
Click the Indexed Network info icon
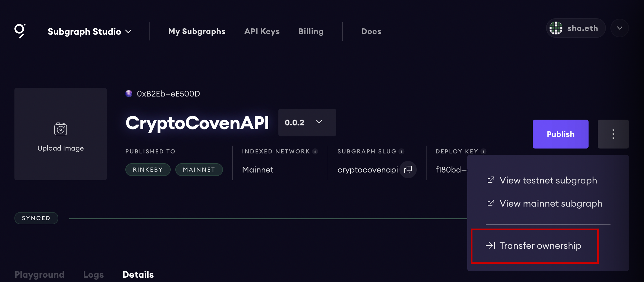pyautogui.click(x=315, y=151)
